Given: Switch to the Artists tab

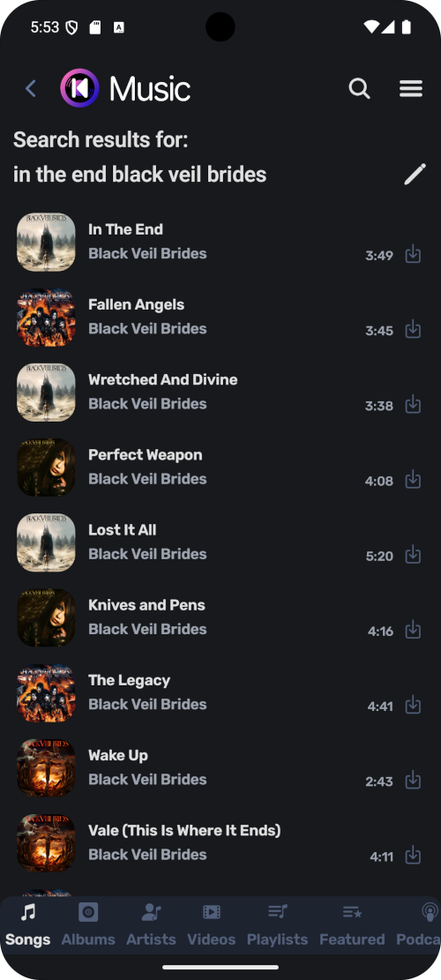Looking at the screenshot, I should tap(151, 925).
